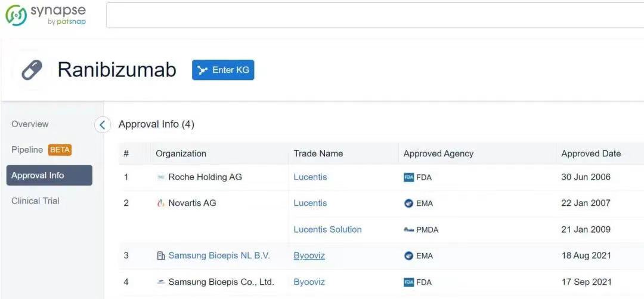This screenshot has width=644, height=299.
Task: Click into the top search bar
Action: tap(374, 16)
